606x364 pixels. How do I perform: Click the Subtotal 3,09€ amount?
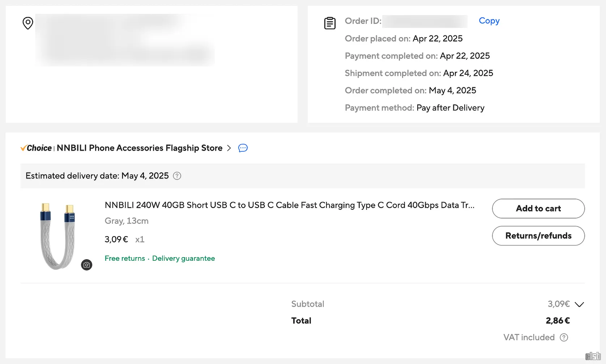[559, 304]
